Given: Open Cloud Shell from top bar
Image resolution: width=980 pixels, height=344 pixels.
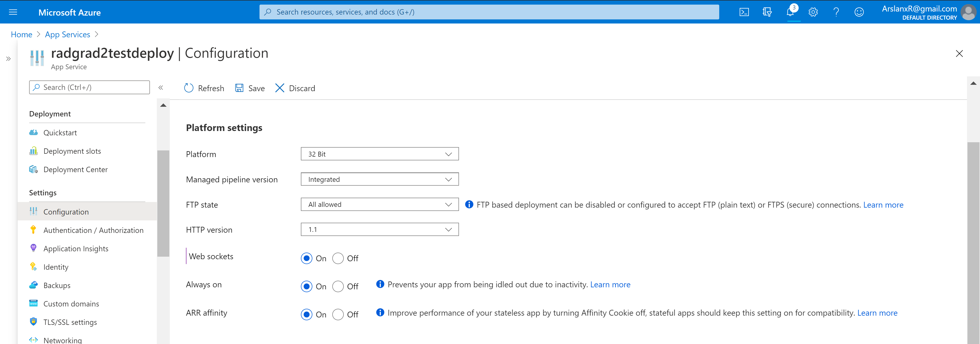Looking at the screenshot, I should coord(744,12).
